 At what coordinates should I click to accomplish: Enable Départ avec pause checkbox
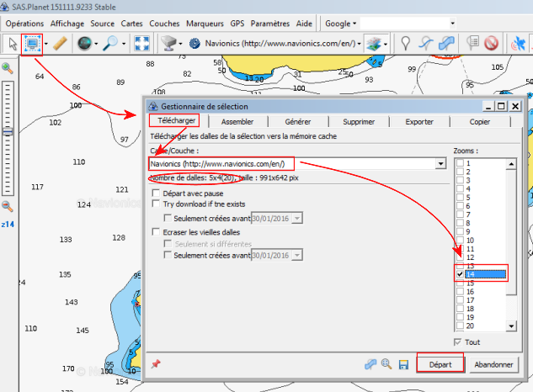click(156, 193)
